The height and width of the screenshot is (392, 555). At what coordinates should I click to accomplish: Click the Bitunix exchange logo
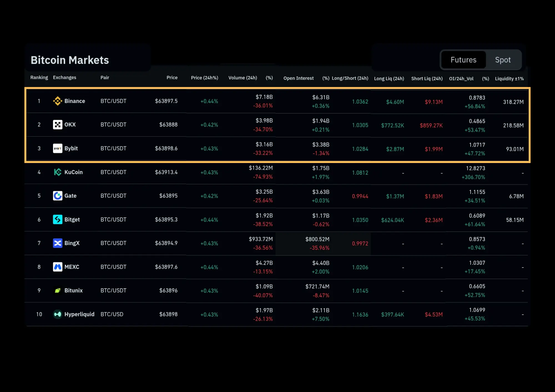tap(57, 291)
